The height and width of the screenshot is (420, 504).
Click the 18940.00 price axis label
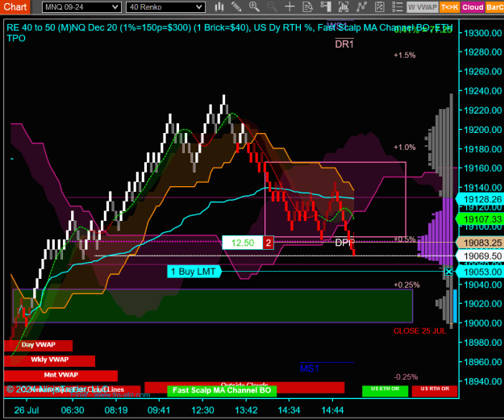point(483,381)
